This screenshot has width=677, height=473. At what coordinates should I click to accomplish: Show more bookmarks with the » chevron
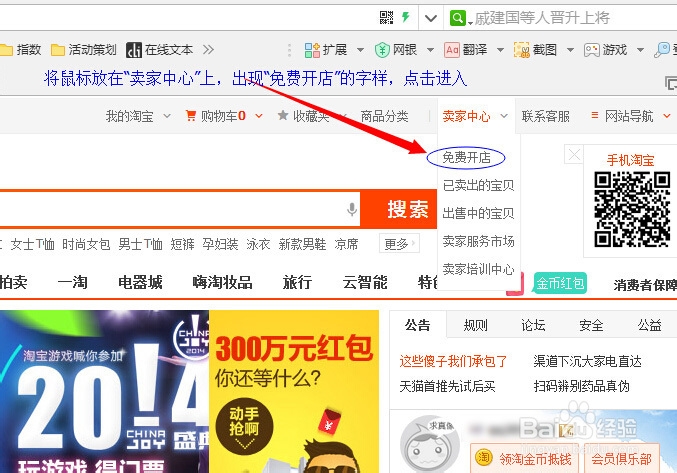tap(209, 50)
